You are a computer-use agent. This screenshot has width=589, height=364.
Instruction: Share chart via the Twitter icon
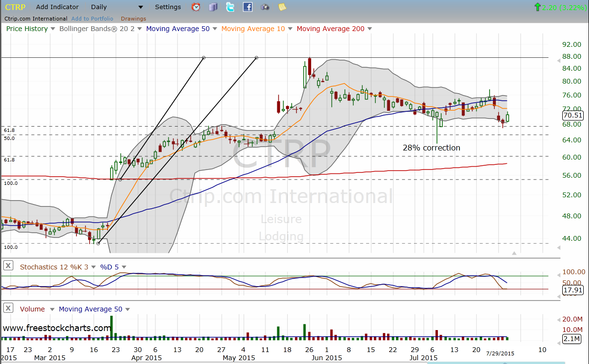(230, 7)
